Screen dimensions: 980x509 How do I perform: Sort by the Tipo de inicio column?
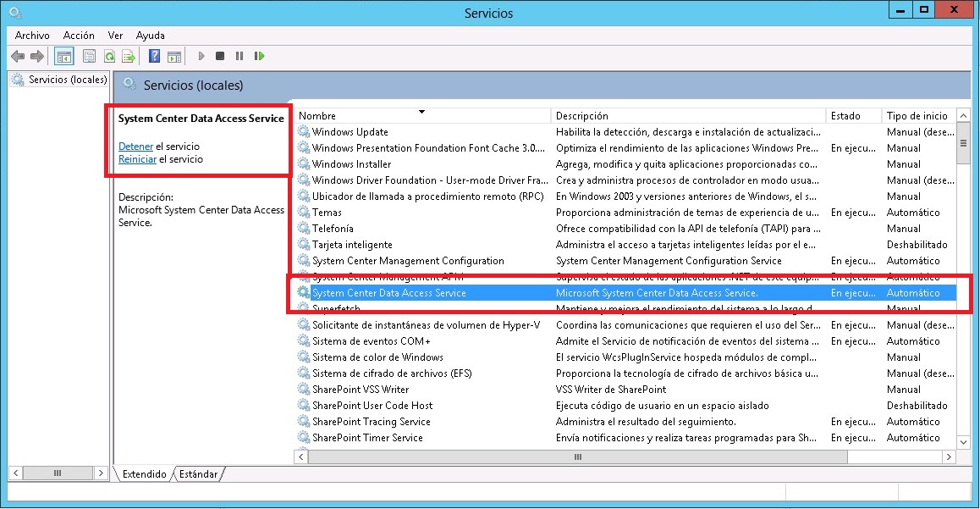coord(917,116)
